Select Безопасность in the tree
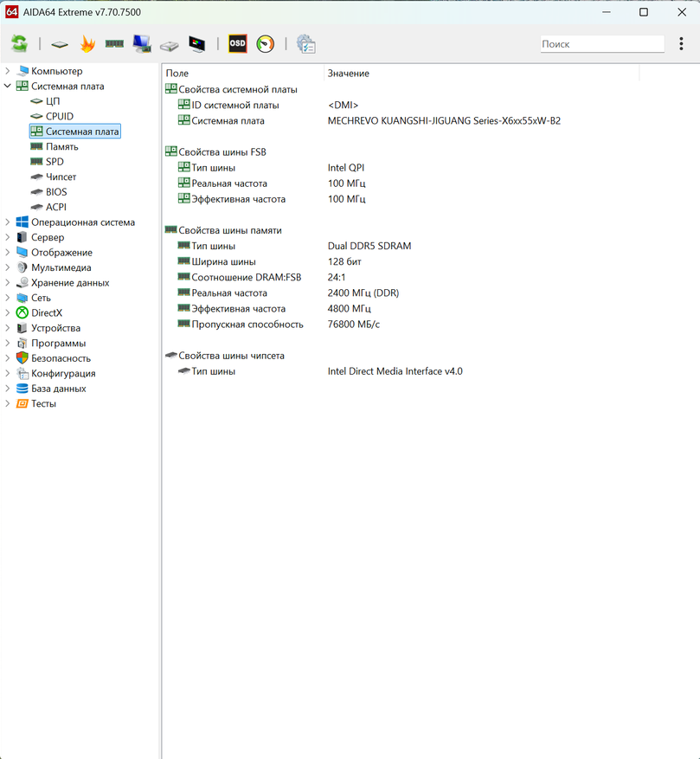Image resolution: width=700 pixels, height=759 pixels. (x=61, y=358)
